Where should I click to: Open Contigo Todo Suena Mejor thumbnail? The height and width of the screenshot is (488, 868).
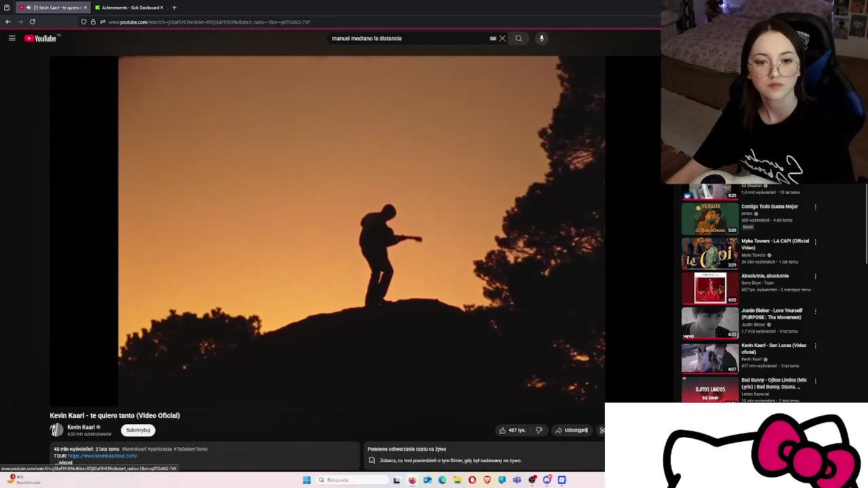[x=710, y=218]
